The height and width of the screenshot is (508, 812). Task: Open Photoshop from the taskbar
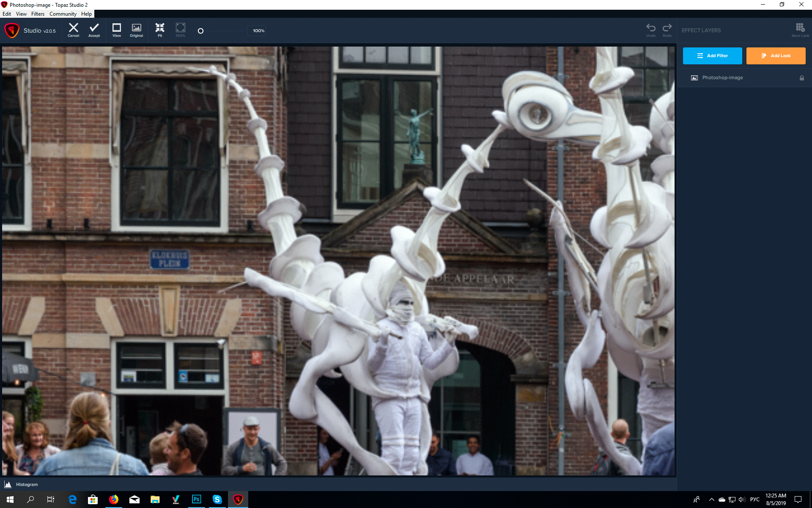coord(196,500)
